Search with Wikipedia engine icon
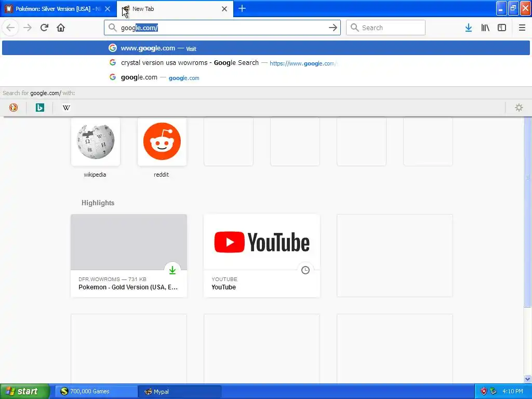This screenshot has height=399, width=532. (x=66, y=108)
